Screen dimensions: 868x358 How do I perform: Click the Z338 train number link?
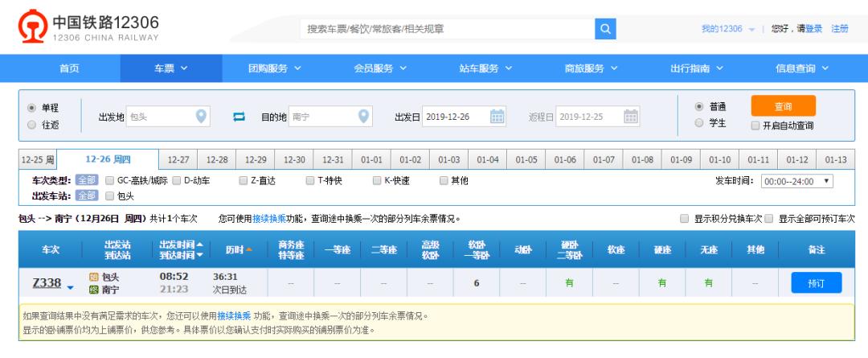click(x=47, y=282)
